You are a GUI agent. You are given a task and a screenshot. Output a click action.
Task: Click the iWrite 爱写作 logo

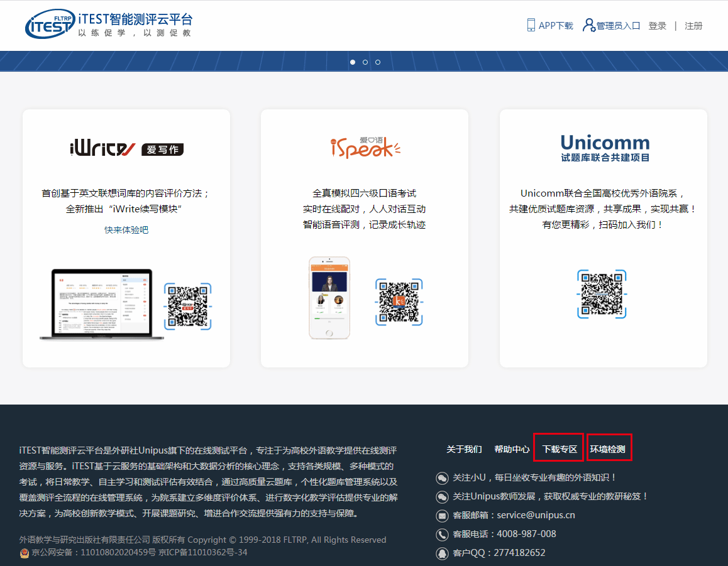(126, 149)
